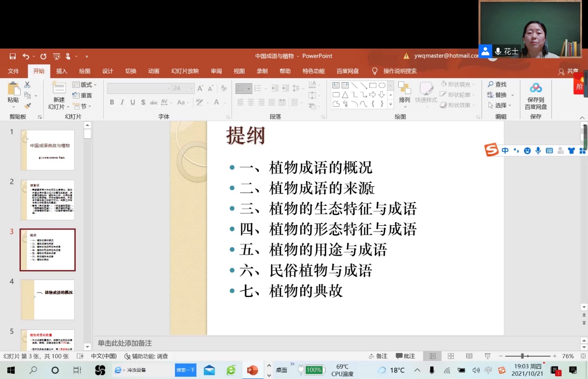This screenshot has height=379, width=588.
Task: Toggle the 备注 notes pane in status bar
Action: (378, 356)
